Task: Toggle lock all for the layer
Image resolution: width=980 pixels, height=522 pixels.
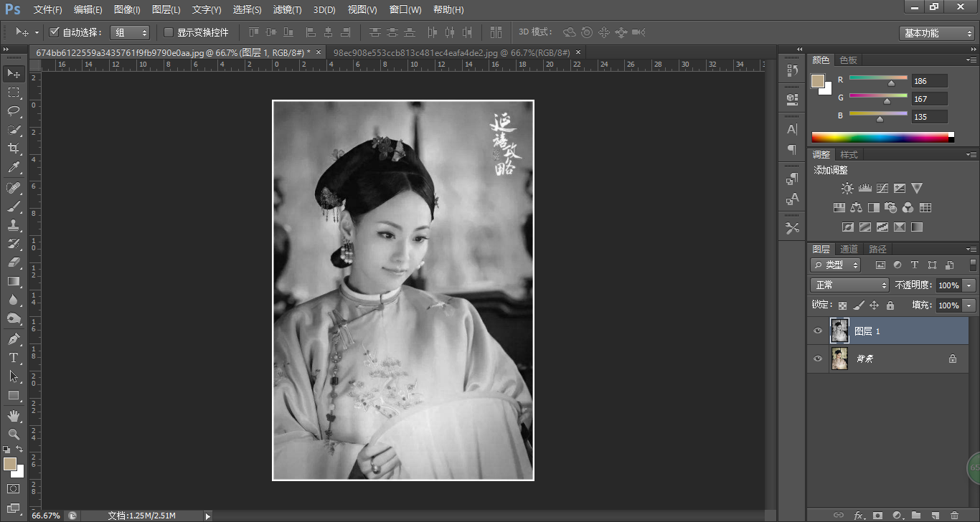Action: [890, 305]
